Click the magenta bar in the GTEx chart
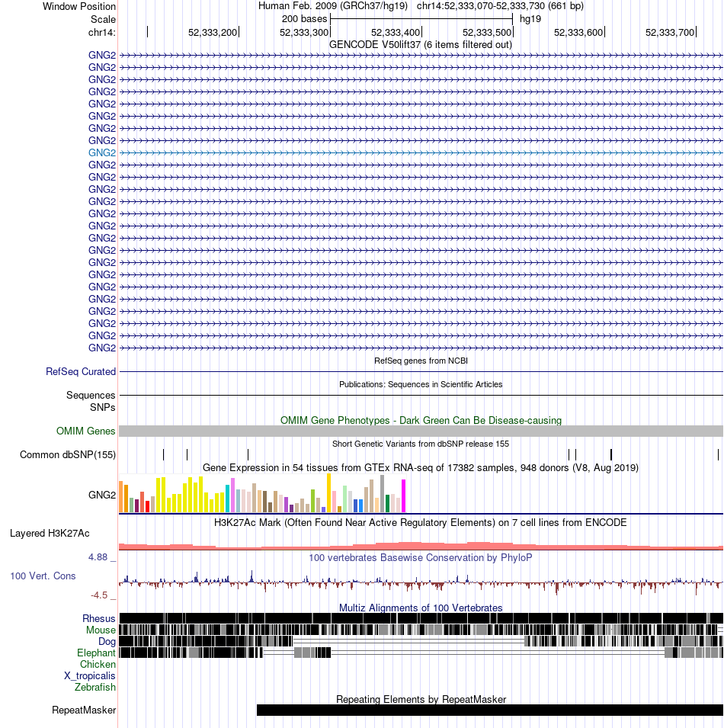 404,495
